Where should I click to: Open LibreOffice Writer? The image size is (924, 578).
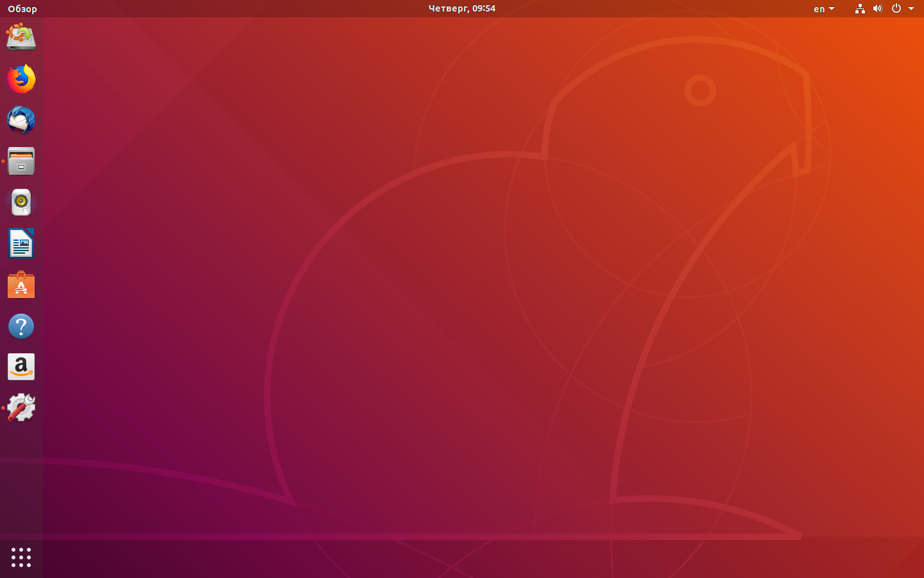[21, 244]
